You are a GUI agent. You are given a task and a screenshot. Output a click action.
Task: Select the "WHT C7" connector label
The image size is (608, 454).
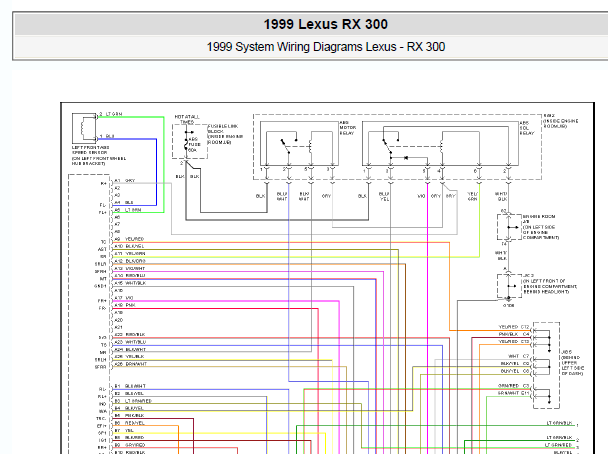(518, 356)
